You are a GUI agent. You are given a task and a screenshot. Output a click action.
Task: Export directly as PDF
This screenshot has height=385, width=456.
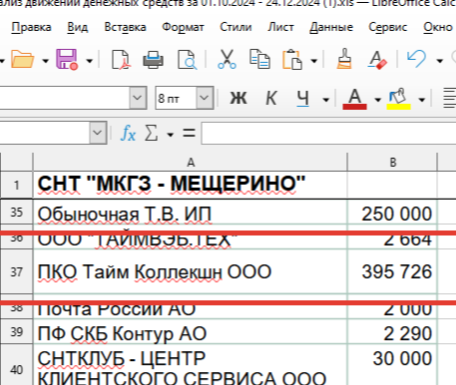(120, 60)
